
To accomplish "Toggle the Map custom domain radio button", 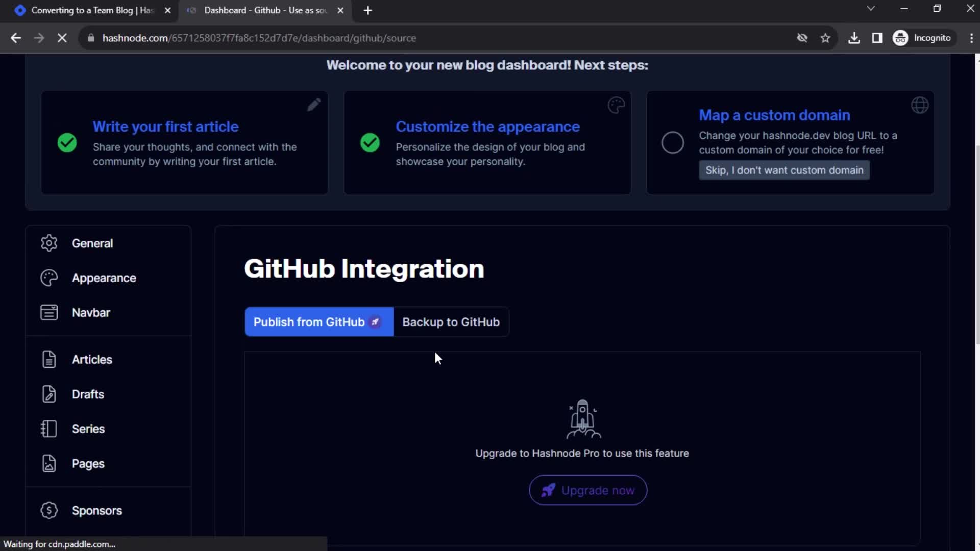I will click(x=672, y=143).
